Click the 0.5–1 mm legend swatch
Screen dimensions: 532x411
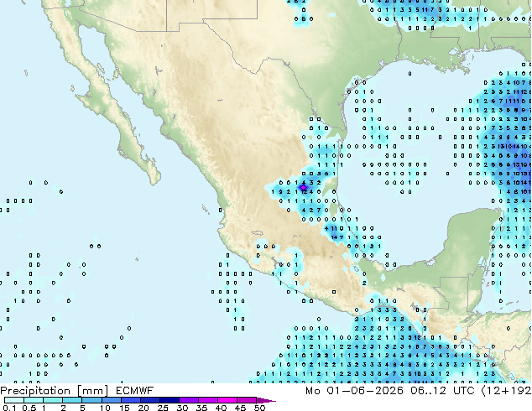(x=34, y=400)
